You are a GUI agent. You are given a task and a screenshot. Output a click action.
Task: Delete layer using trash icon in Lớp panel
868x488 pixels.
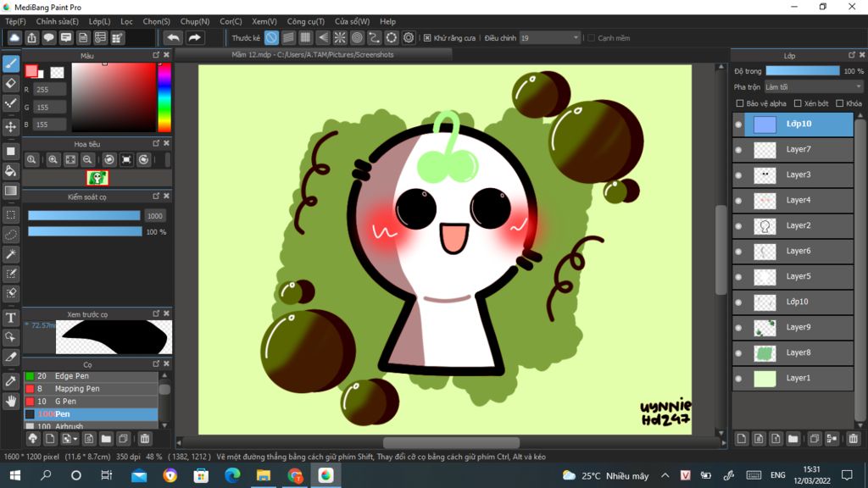pos(853,439)
